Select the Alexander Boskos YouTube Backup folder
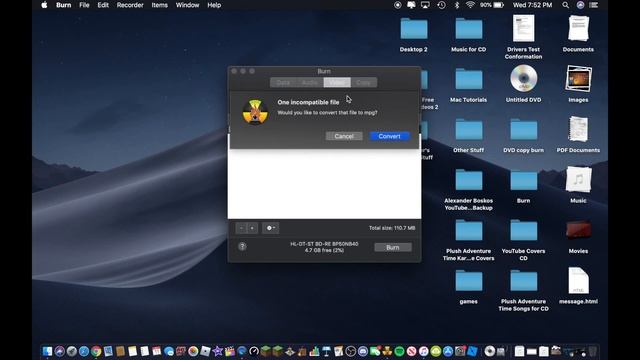This screenshot has height=360, width=640. coord(469,180)
